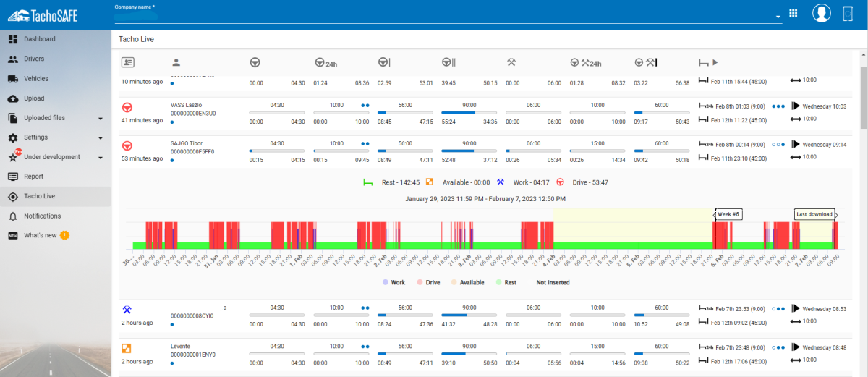Open the Company name dropdown
The width and height of the screenshot is (868, 377).
click(778, 17)
